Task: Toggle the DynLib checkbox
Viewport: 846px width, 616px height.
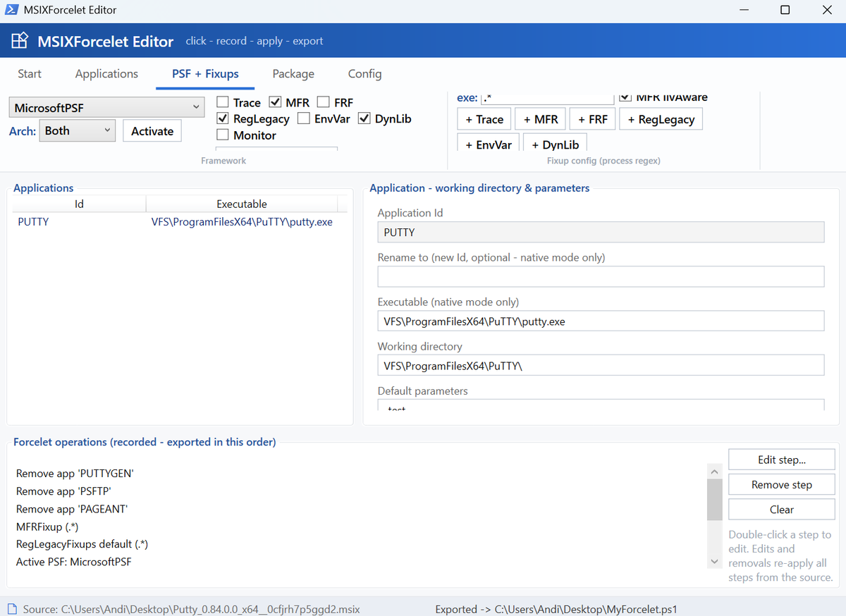Action: (364, 119)
